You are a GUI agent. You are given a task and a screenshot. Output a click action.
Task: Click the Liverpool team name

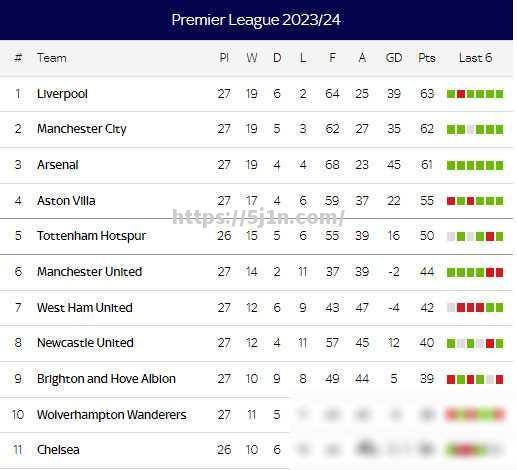62,94
